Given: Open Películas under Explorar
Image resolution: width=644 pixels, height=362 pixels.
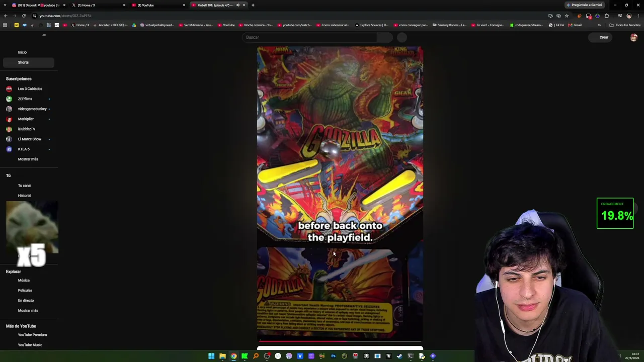Looking at the screenshot, I should pos(25,291).
